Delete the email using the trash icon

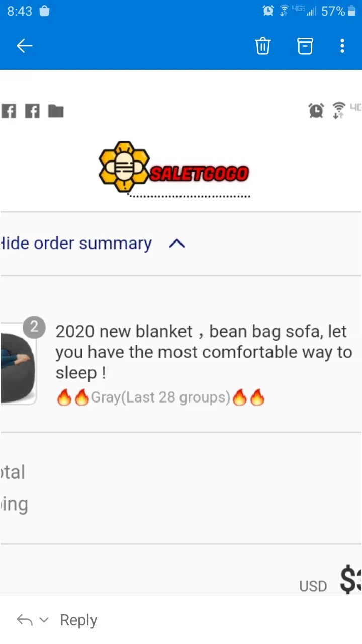pyautogui.click(x=263, y=46)
